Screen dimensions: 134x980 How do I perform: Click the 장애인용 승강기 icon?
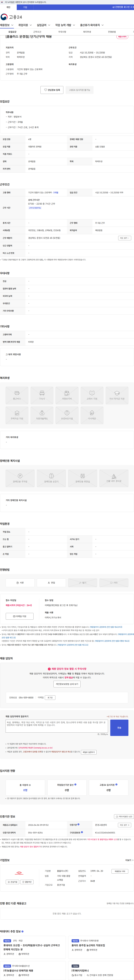(51, 478)
